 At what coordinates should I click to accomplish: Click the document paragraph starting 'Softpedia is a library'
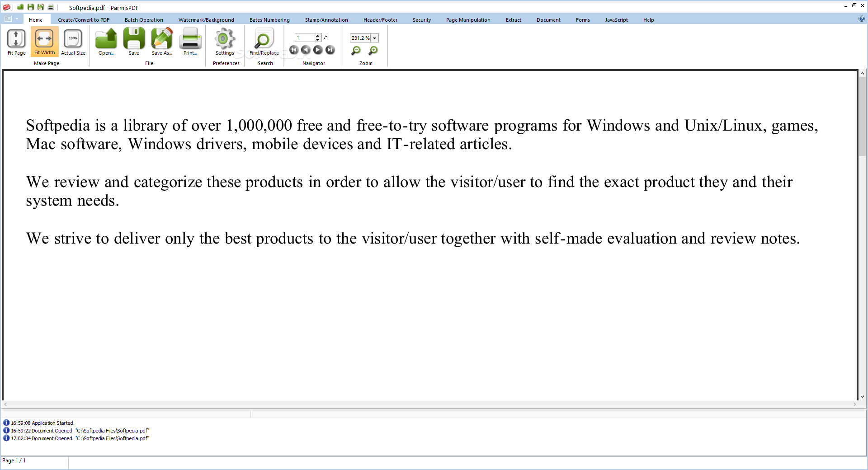(422, 135)
